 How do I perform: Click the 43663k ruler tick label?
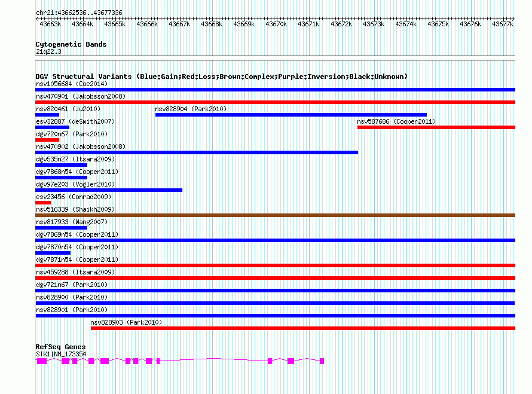click(50, 24)
